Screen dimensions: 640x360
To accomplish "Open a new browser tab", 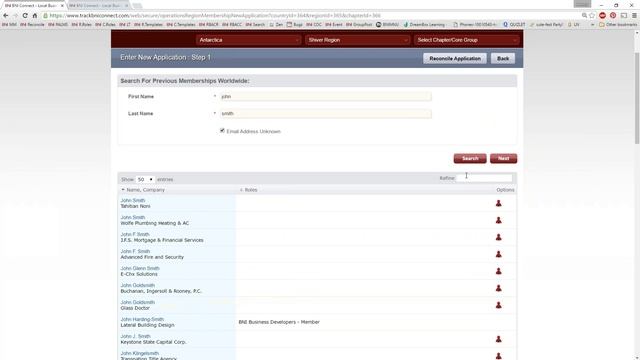I will coord(138,6).
